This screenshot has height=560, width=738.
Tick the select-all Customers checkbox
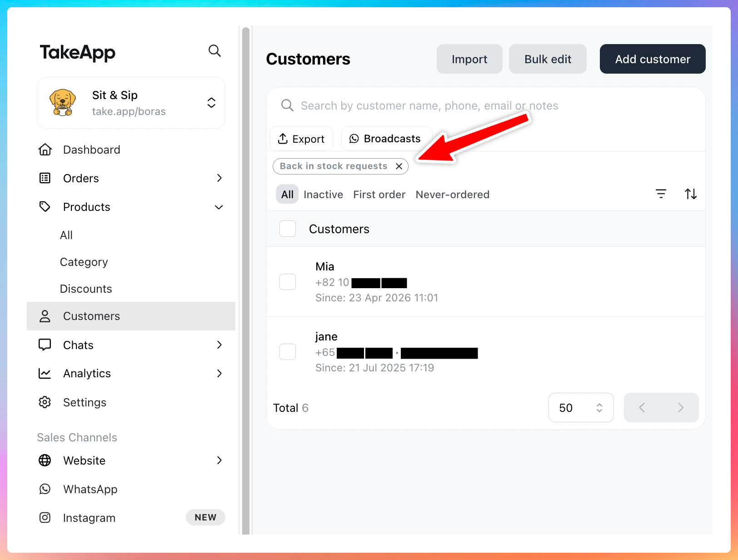288,229
